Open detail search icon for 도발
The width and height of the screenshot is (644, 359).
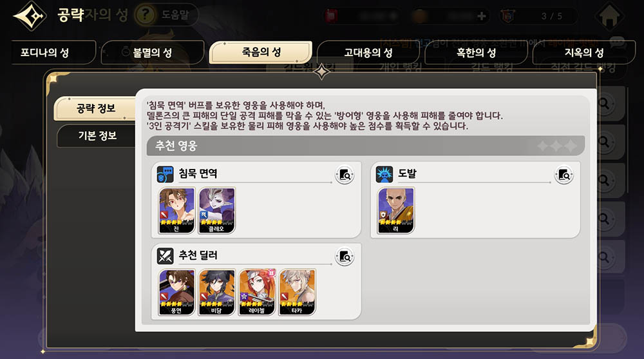pyautogui.click(x=564, y=175)
